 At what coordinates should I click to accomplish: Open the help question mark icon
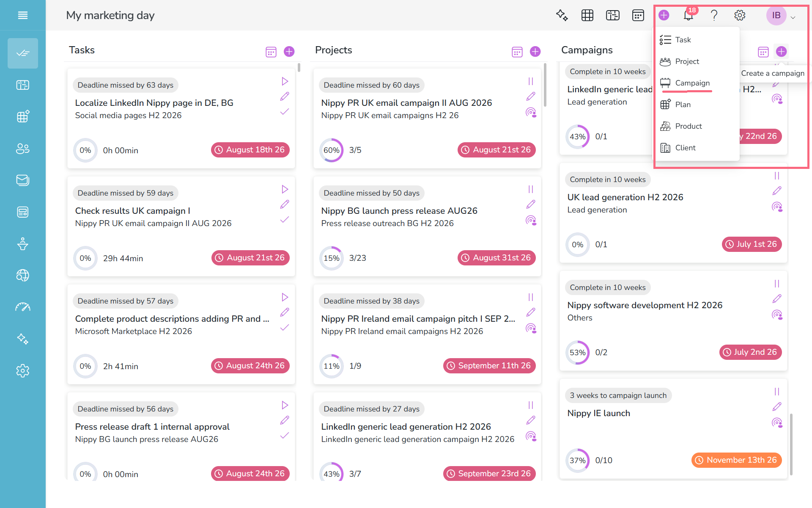click(714, 15)
